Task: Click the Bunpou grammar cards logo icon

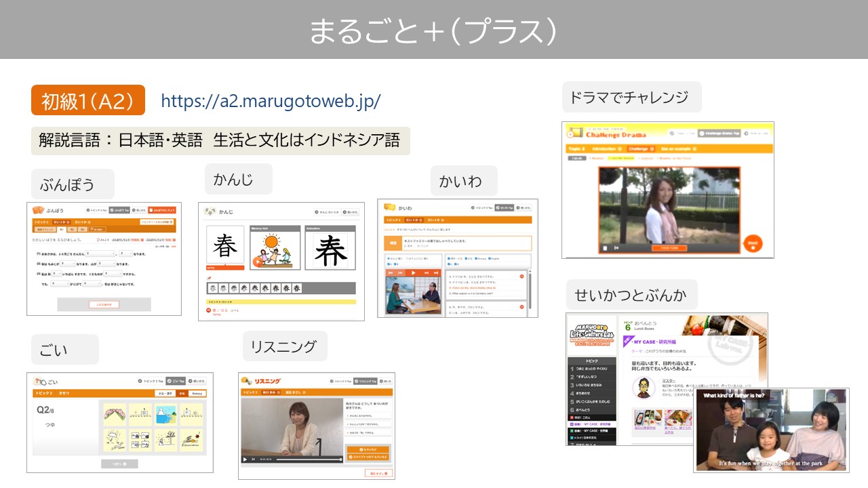Action: point(38,209)
